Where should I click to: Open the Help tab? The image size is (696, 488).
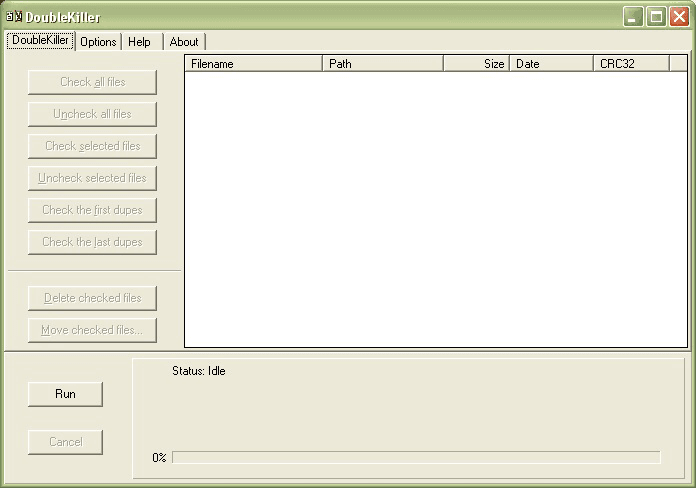click(142, 42)
